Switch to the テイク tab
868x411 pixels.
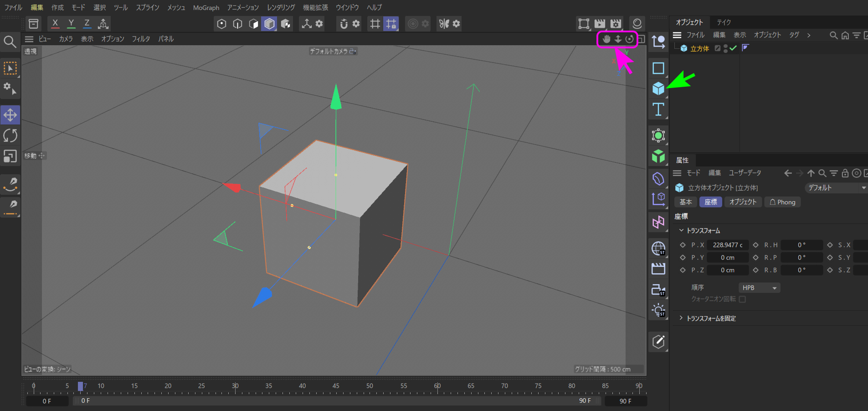point(724,22)
